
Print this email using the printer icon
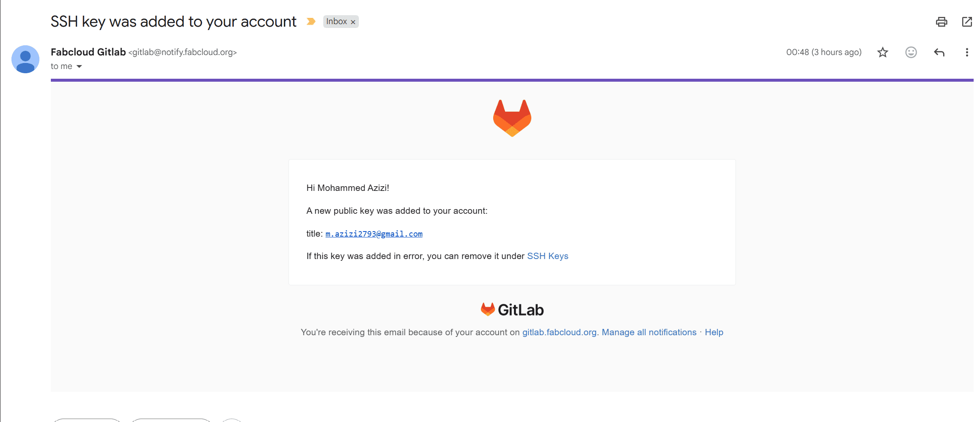(941, 22)
